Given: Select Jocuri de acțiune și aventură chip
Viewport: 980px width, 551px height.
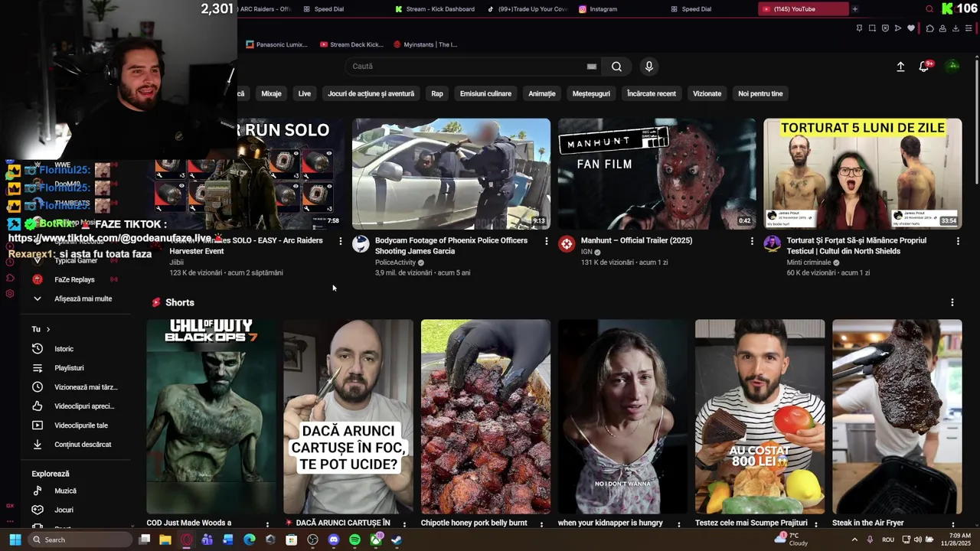Looking at the screenshot, I should (x=371, y=93).
